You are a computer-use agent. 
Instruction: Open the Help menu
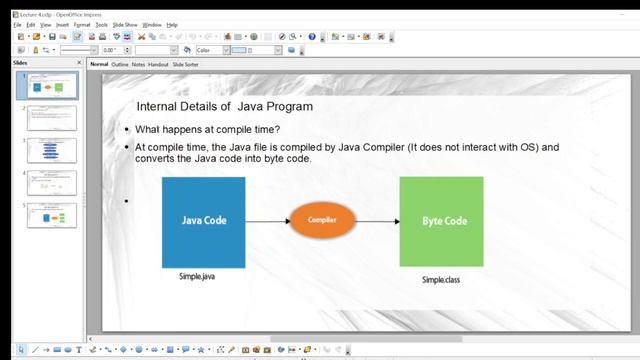coord(172,25)
